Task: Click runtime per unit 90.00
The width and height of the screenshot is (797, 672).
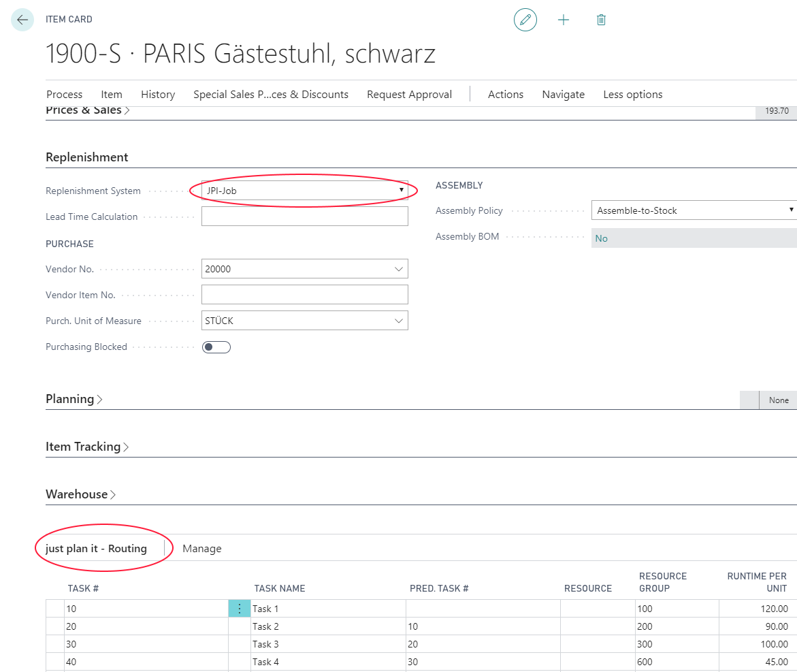Action: (758, 626)
